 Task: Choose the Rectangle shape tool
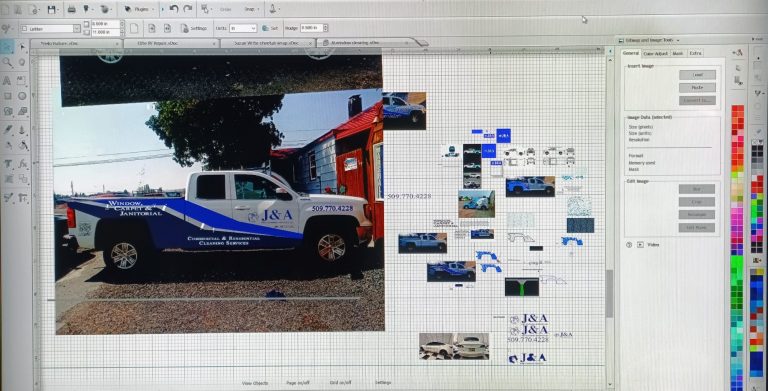(7, 96)
